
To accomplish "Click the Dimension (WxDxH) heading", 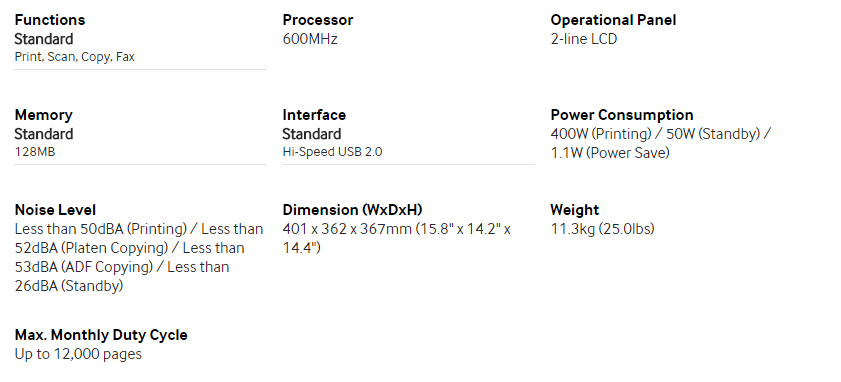I will pos(352,210).
